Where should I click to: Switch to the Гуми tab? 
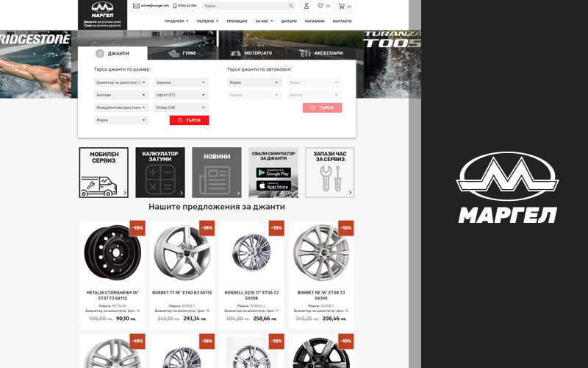coord(182,53)
